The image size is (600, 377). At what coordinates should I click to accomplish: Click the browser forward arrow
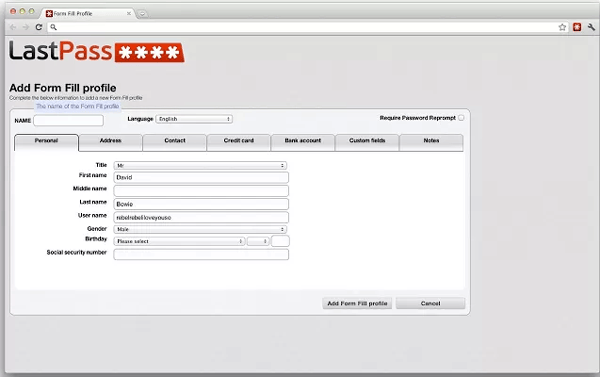point(26,27)
